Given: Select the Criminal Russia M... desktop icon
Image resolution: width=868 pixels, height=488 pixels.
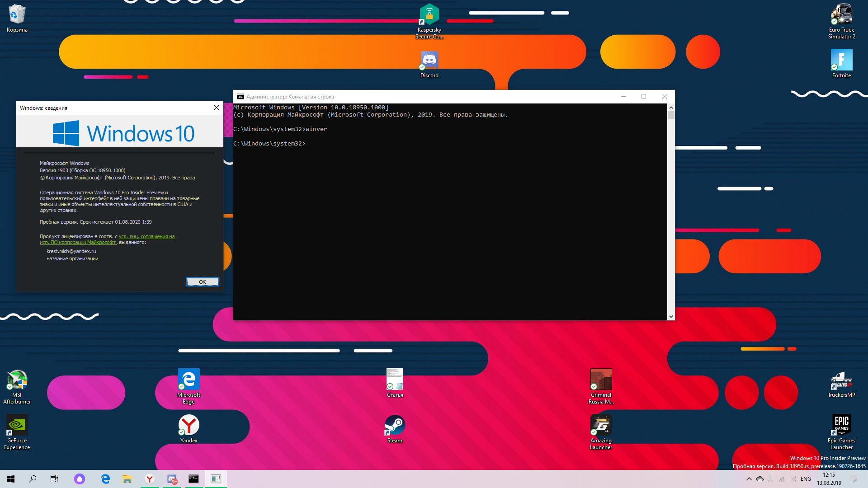Looking at the screenshot, I should [601, 386].
